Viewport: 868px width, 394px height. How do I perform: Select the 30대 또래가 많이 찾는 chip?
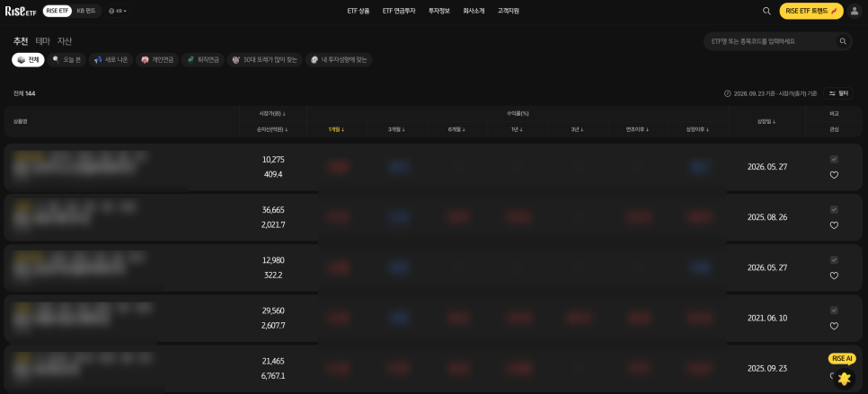(264, 59)
